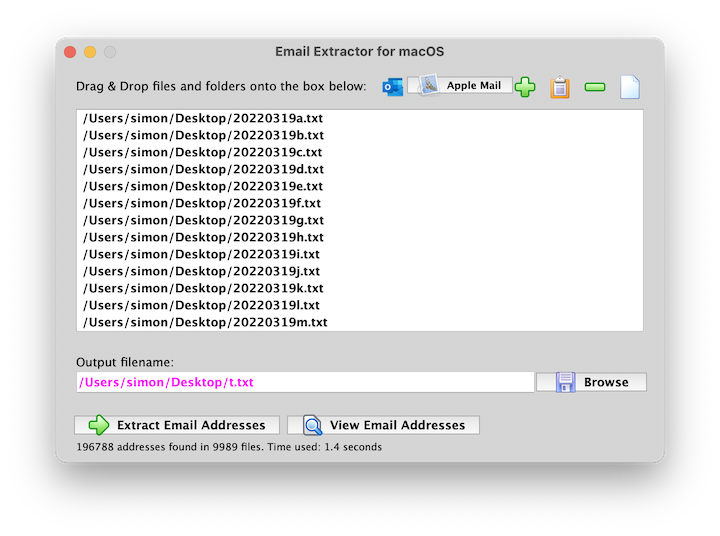The width and height of the screenshot is (720, 536).
Task: Select file 20220319m.txt in the list
Action: (360, 322)
